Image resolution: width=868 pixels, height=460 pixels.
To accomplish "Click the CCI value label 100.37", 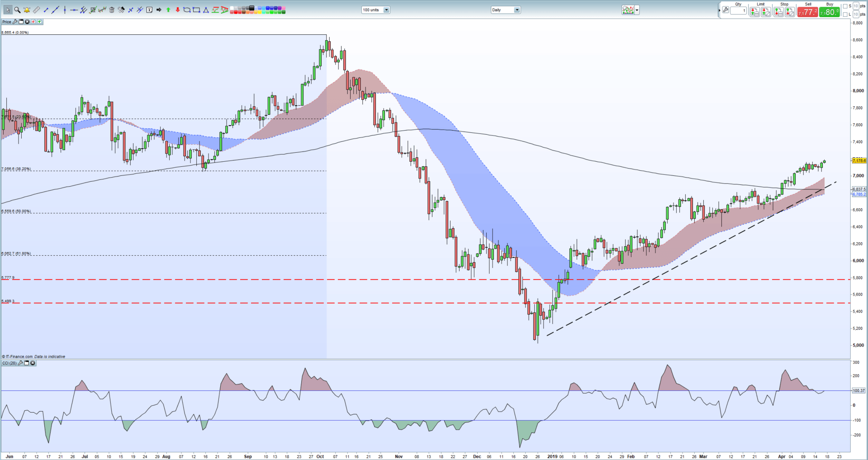I will click(859, 390).
